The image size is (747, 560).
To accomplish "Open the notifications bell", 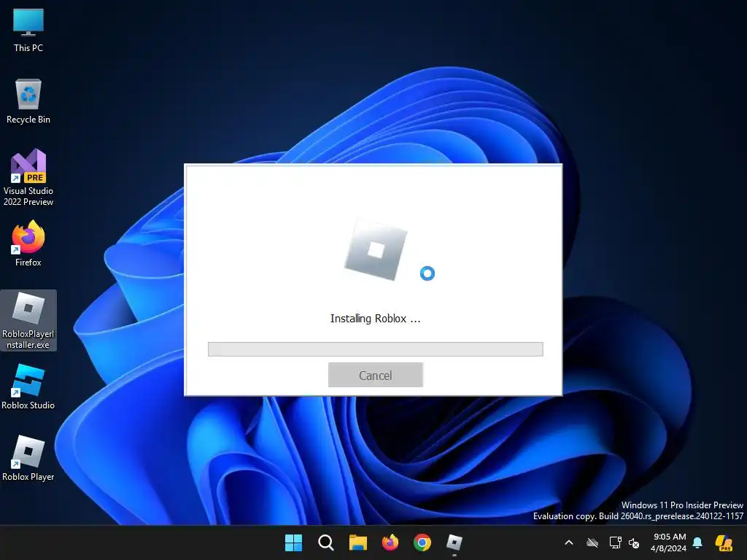I will pos(697,542).
